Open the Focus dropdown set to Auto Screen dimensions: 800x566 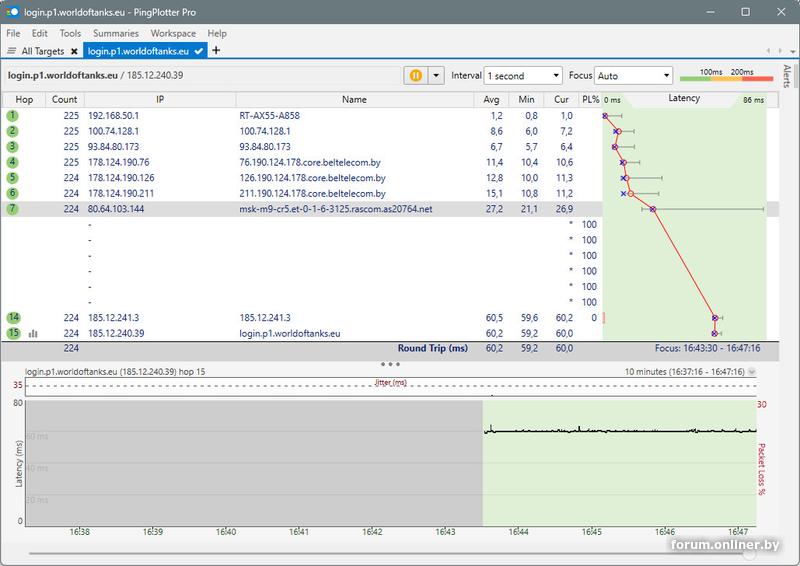[x=634, y=75]
